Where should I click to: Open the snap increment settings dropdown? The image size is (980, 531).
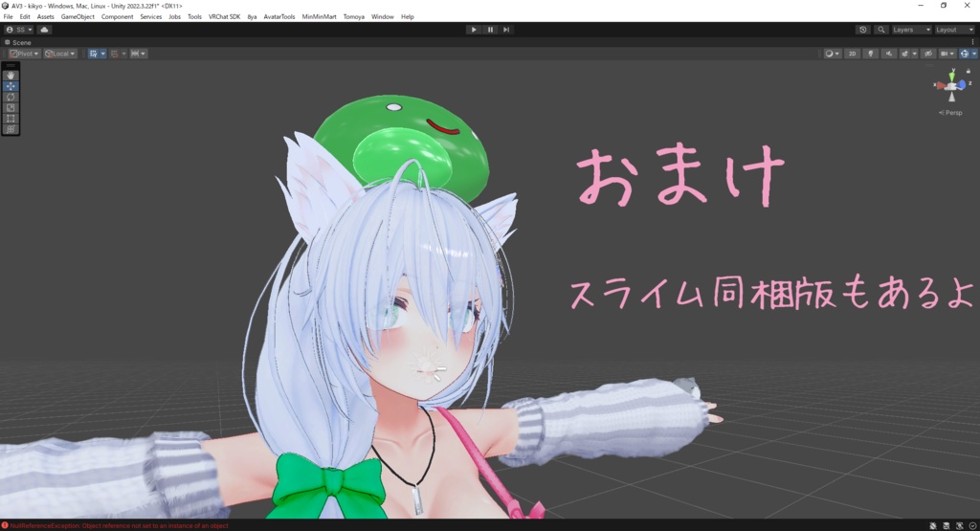(138, 54)
